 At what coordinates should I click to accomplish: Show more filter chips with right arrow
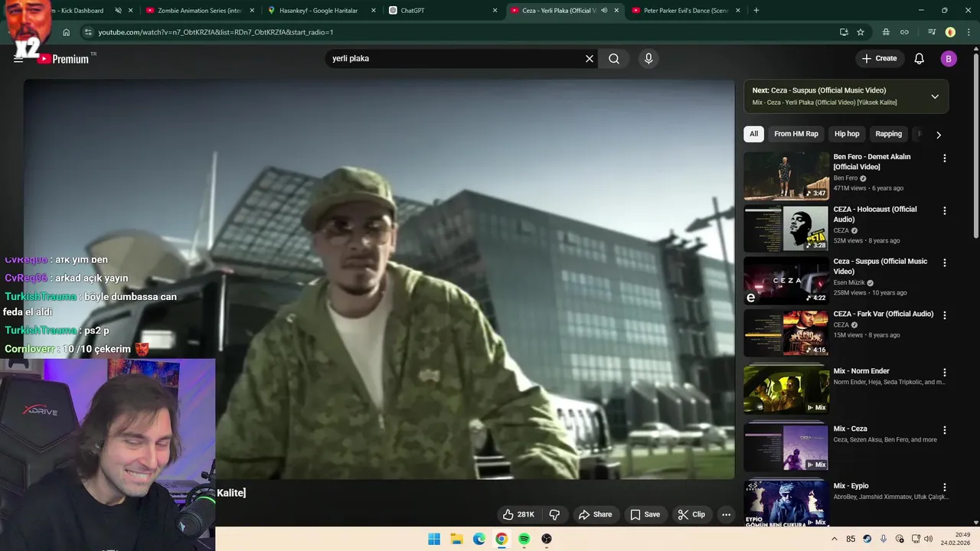pos(939,135)
